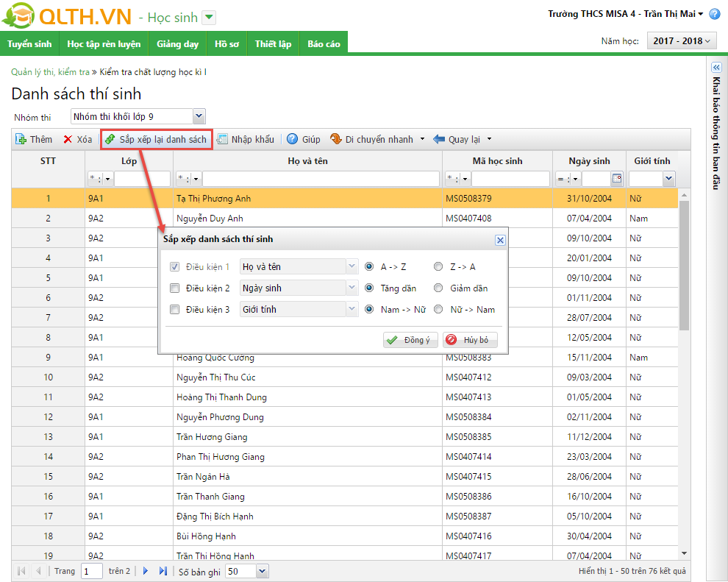The width and height of the screenshot is (728, 582).
Task: Go to next page of results
Action: tap(146, 571)
